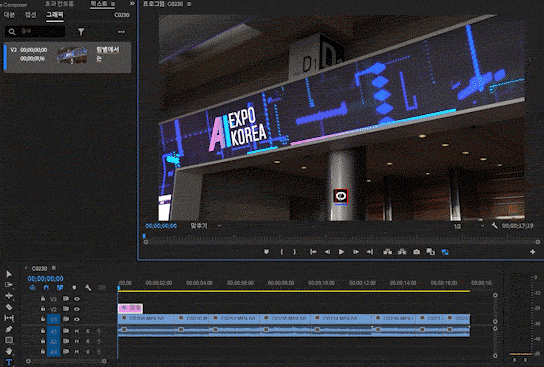Hide track V2 with eye icon

coord(77,309)
